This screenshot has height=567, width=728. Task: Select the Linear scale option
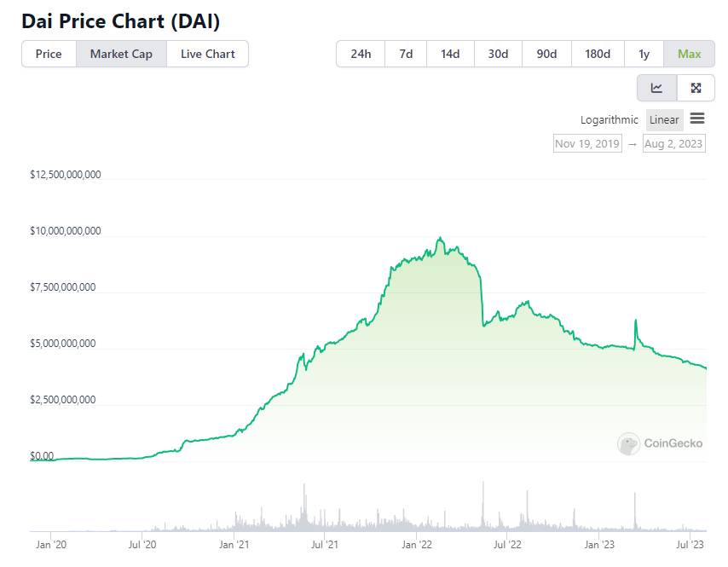coord(664,120)
